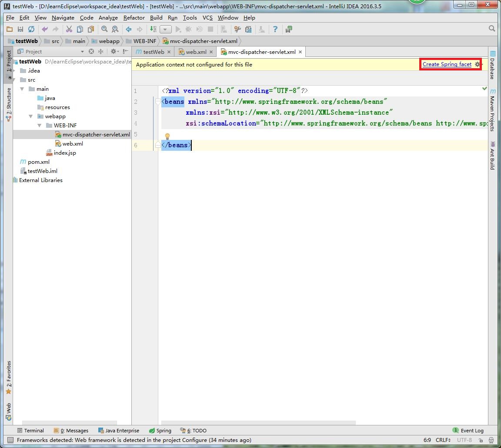501x448 pixels.
Task: Click the Collapse All icon in Project panel
Action: point(100,51)
